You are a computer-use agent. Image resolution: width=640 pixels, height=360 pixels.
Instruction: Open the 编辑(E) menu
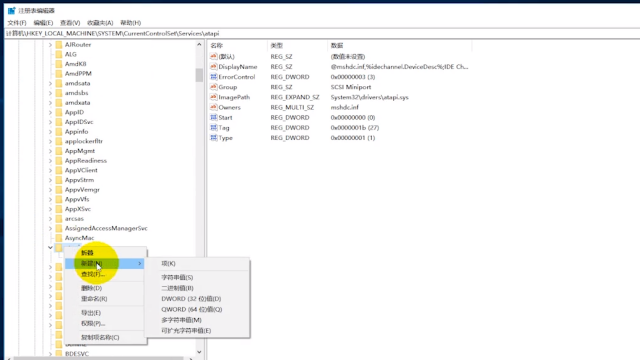pyautogui.click(x=43, y=23)
